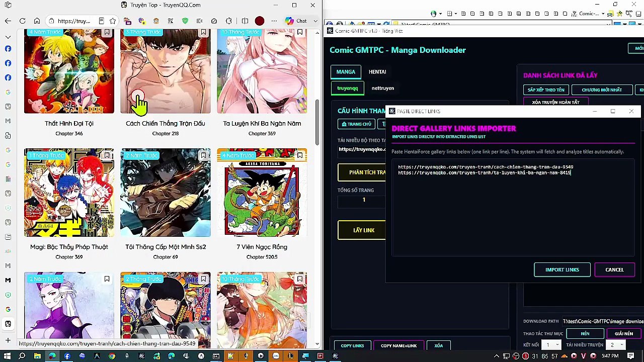Bookmark Ta Luyện Khí Ba Ngàn Năm comic
Viewport: 644px width, 362px height.
point(300,33)
